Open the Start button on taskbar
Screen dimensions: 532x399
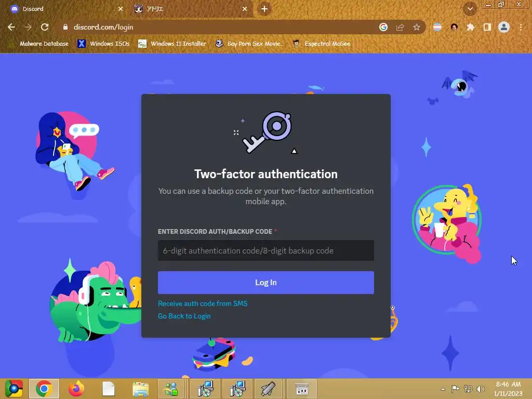(x=14, y=389)
